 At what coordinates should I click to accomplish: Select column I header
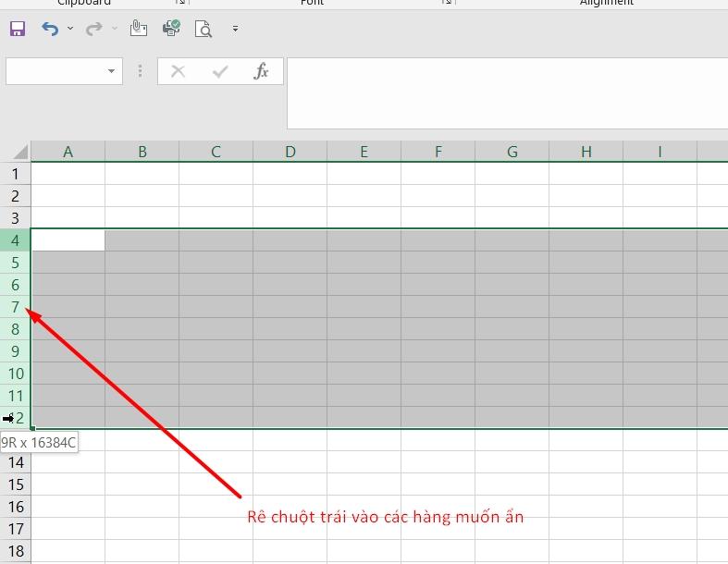[660, 152]
